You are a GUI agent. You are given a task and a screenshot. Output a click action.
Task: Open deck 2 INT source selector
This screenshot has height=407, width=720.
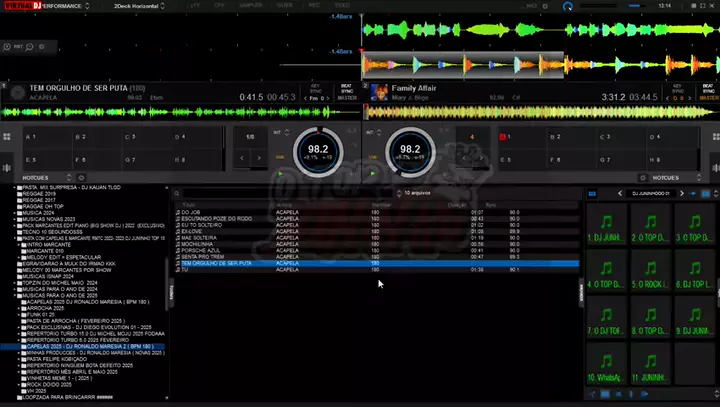373,132
